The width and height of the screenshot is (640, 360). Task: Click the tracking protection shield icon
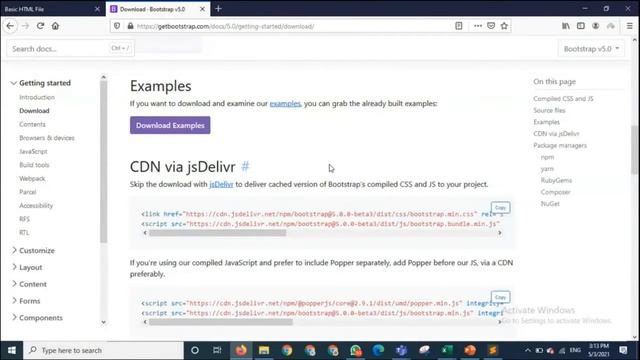pos(117,26)
